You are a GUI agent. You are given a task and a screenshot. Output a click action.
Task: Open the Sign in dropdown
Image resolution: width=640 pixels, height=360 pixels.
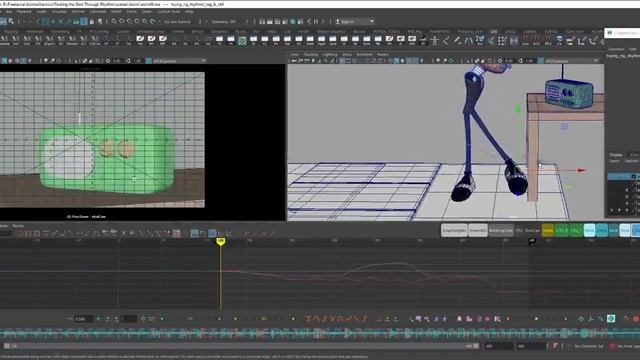pyautogui.click(x=354, y=21)
